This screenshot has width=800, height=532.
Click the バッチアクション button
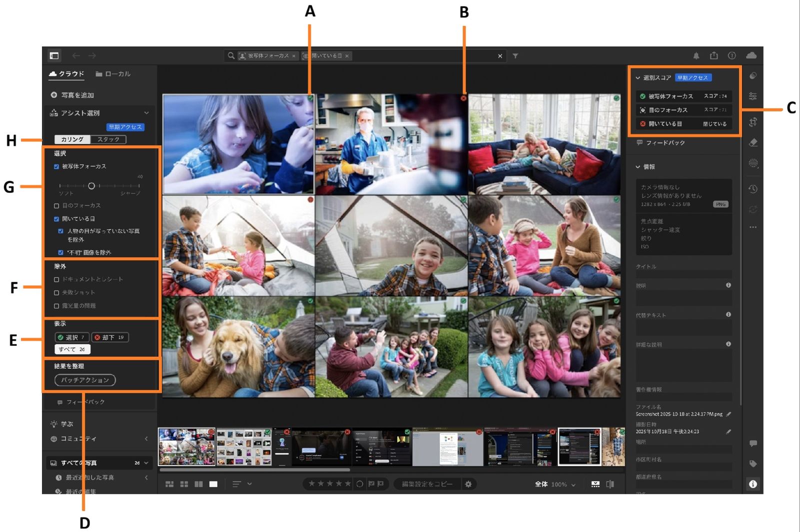click(85, 380)
